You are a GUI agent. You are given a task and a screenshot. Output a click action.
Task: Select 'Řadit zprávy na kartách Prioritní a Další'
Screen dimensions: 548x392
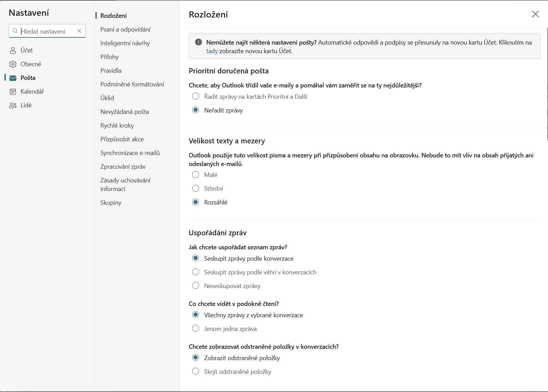196,96
